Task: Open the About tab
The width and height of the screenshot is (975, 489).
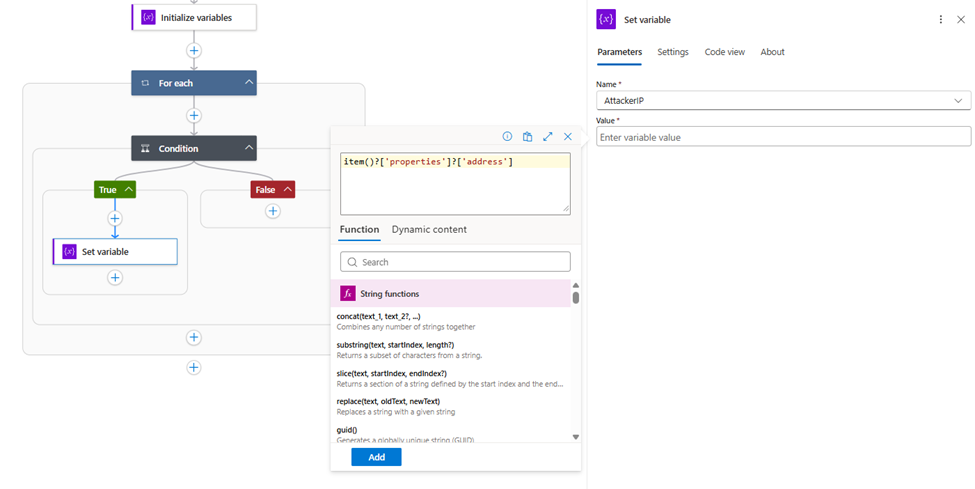Action: [772, 52]
